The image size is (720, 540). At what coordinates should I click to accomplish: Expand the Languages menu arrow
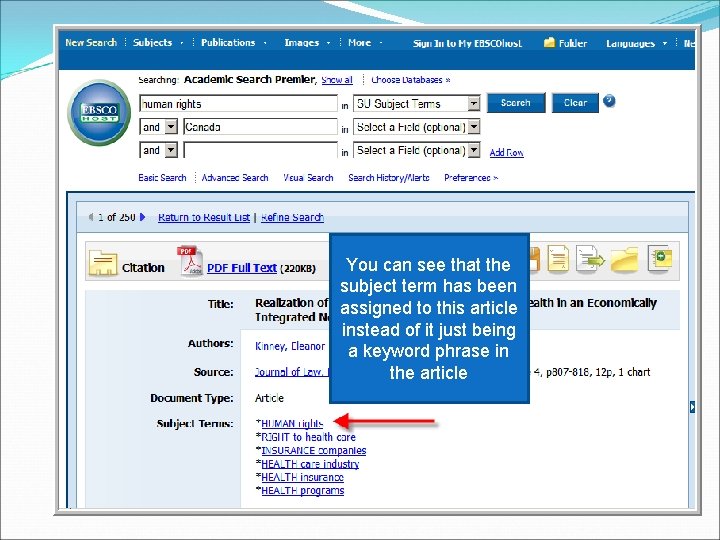pos(664,44)
